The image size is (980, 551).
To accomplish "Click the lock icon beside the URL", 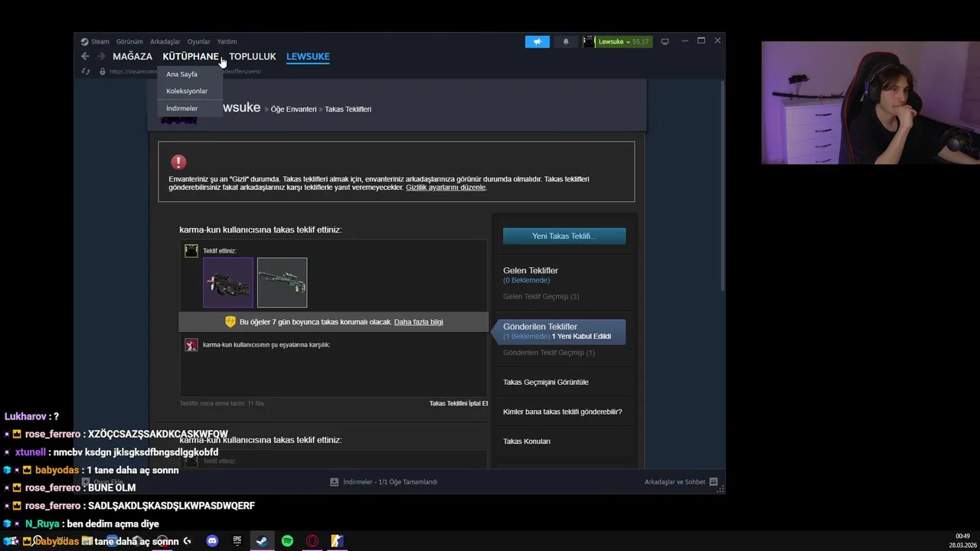I will 103,71.
